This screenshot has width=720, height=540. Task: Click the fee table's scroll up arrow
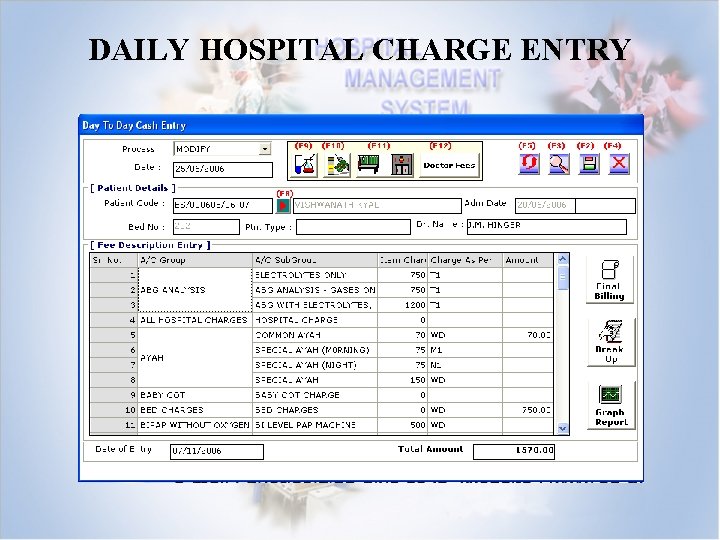[x=562, y=260]
